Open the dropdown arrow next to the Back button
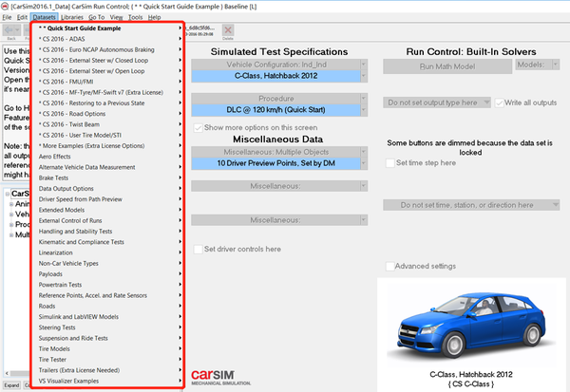 tap(17, 29)
